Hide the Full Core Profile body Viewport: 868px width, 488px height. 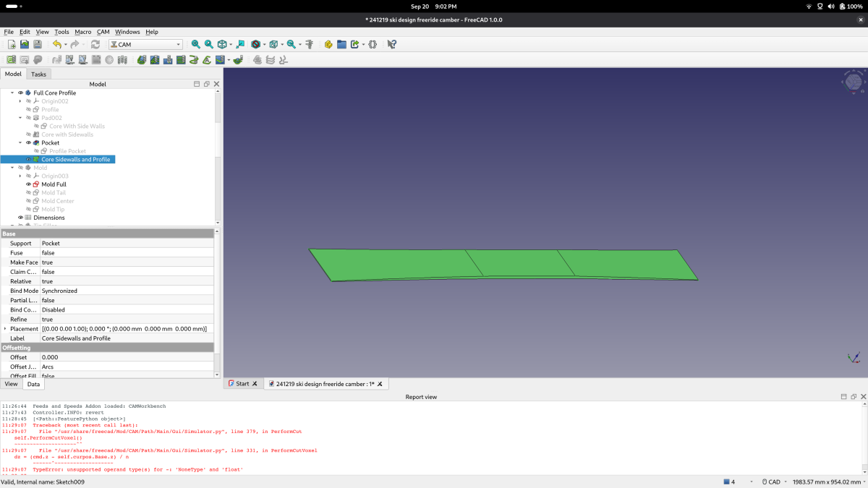tap(20, 93)
